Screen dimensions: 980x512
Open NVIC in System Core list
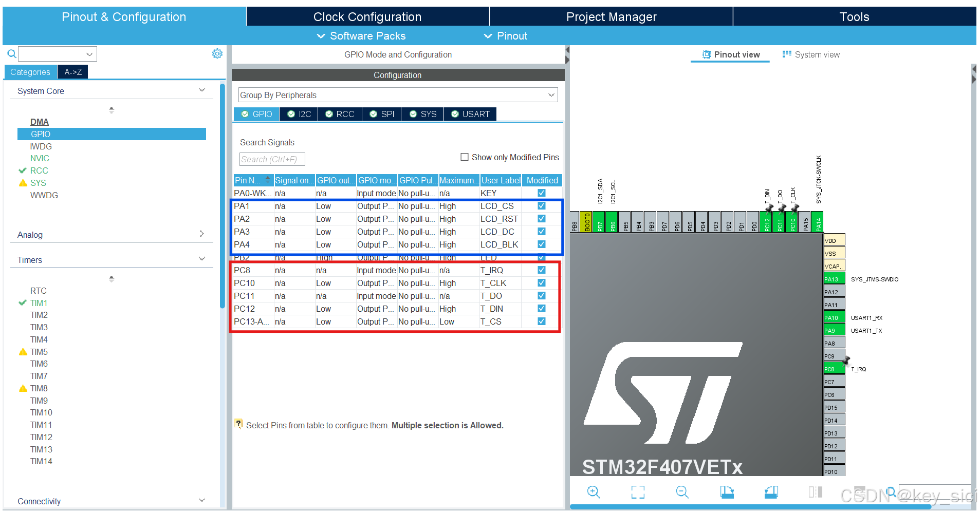coord(40,158)
